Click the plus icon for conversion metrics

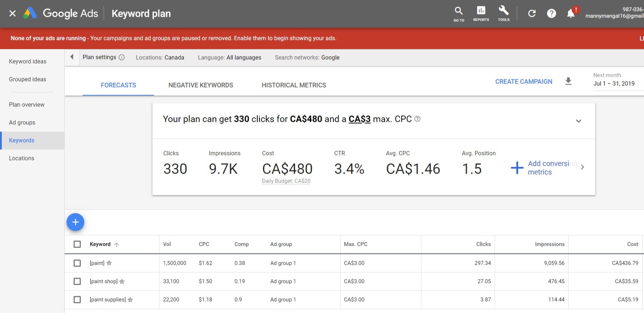click(x=517, y=168)
